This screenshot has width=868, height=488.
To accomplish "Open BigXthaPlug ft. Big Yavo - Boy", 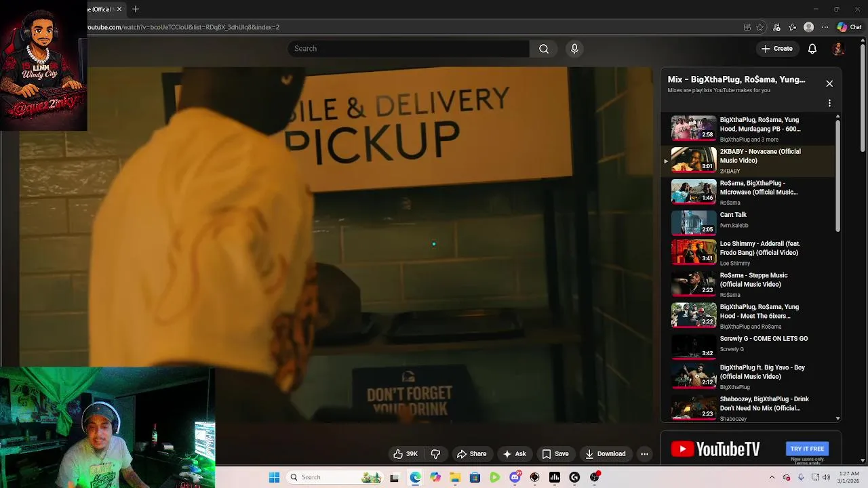I will point(749,377).
